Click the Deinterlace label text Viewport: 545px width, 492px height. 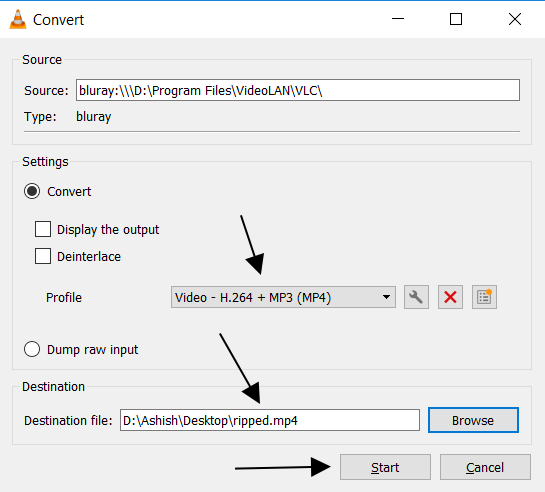[89, 256]
